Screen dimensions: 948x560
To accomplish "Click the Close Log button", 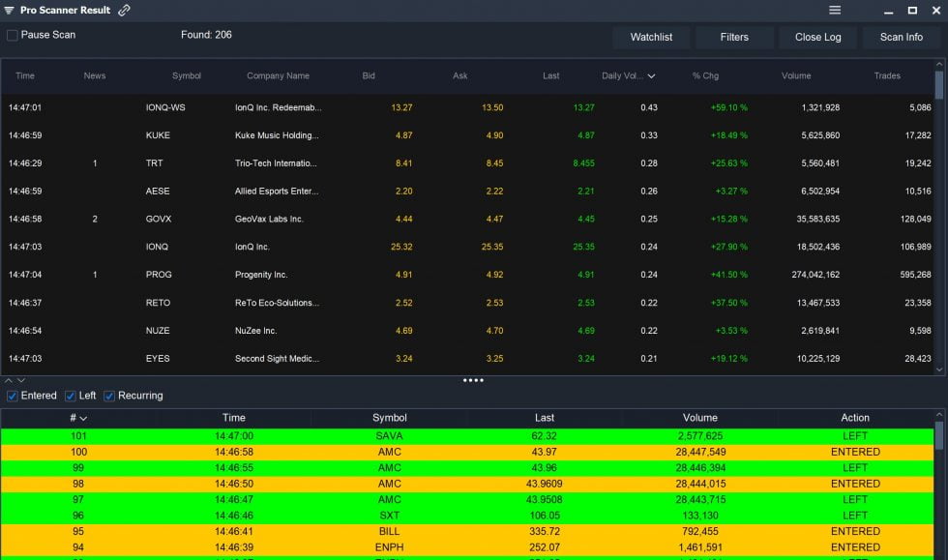I will [x=817, y=37].
